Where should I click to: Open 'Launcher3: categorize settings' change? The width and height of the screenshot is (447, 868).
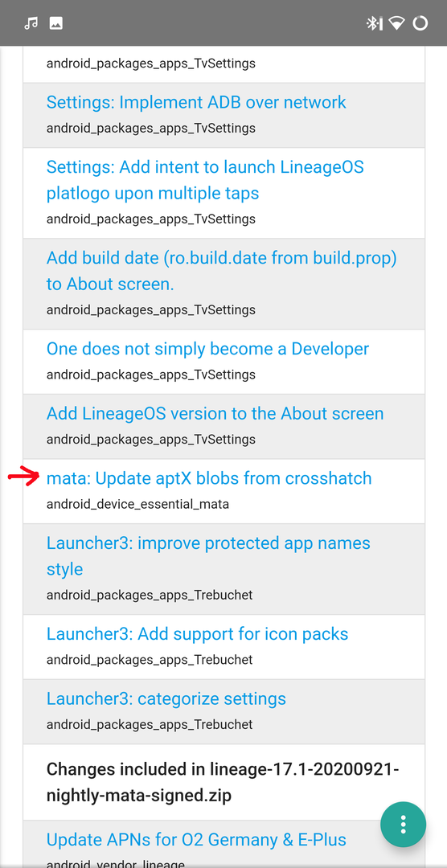[166, 698]
